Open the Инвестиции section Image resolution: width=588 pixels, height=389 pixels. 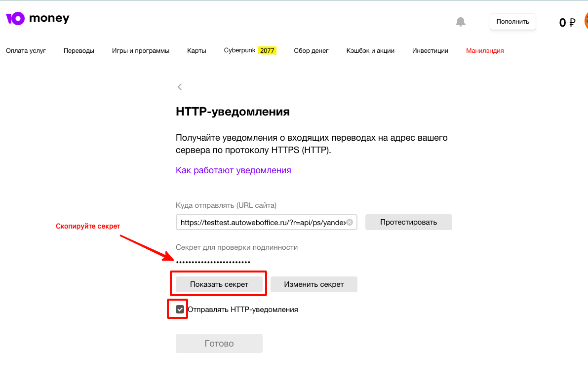pyautogui.click(x=430, y=50)
